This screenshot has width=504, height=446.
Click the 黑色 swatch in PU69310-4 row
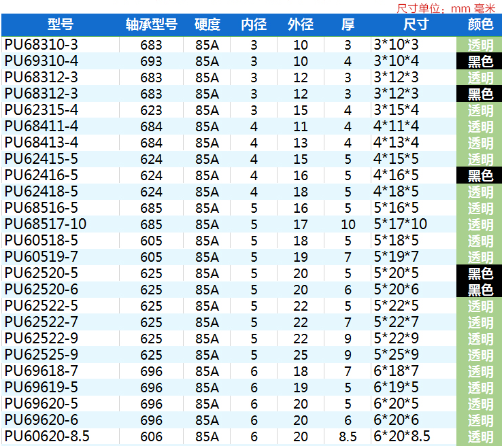pyautogui.click(x=480, y=61)
